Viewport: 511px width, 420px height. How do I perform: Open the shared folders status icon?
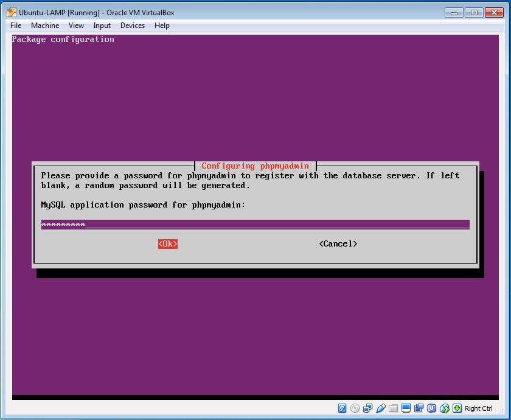[394, 408]
